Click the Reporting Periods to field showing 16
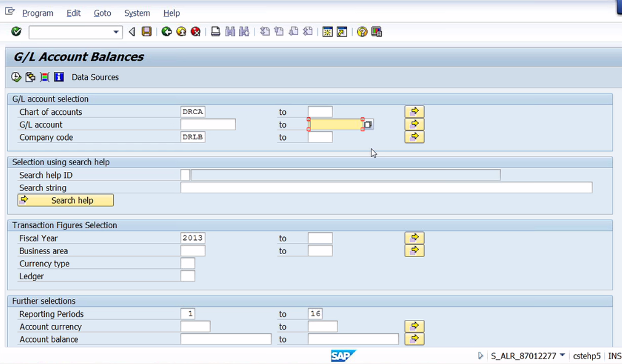 click(x=315, y=314)
